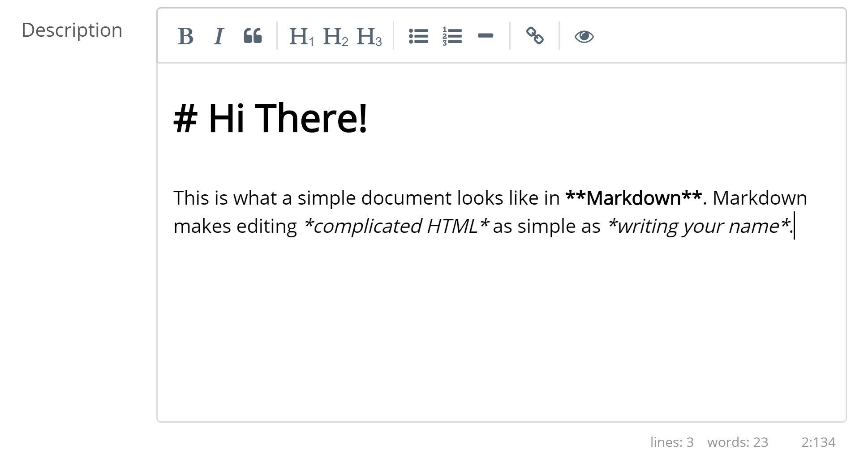Insert a numbered list

[452, 36]
